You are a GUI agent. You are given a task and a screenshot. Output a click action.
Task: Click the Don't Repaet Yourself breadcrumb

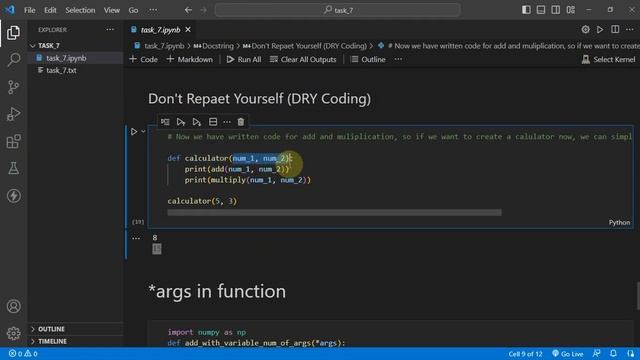pyautogui.click(x=305, y=46)
